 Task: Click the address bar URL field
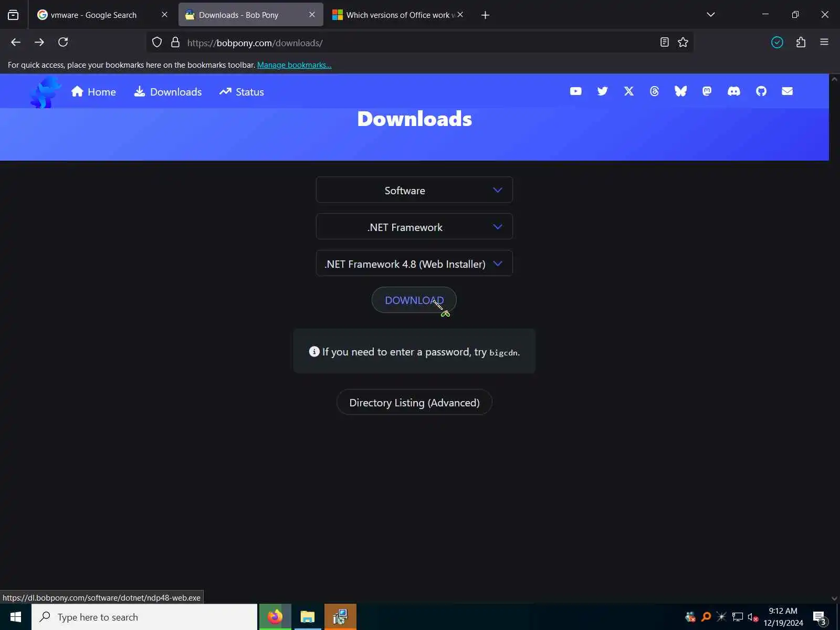420,43
